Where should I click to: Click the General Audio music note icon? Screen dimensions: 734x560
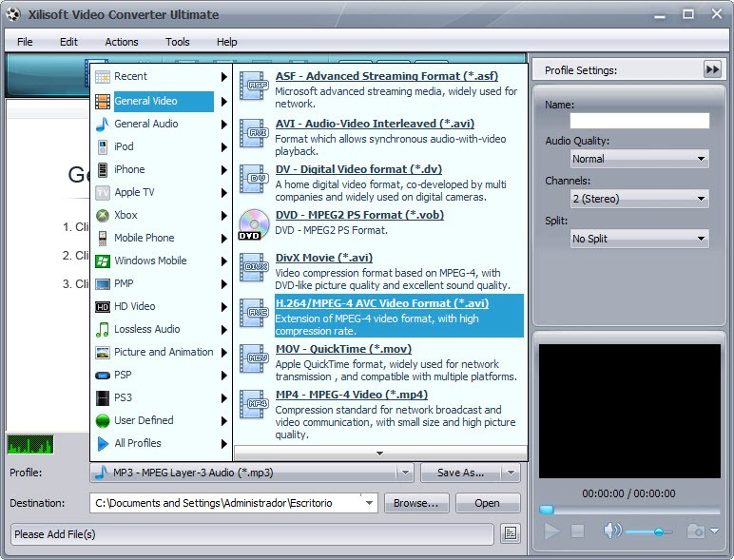coord(103,125)
